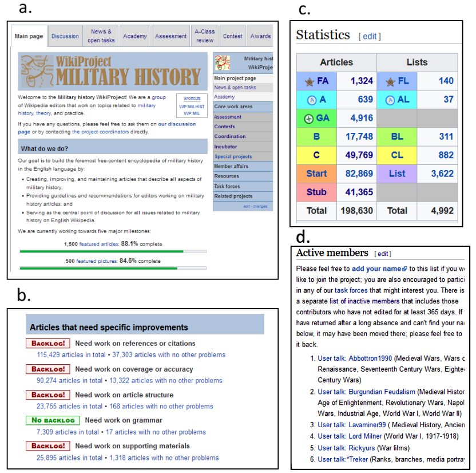This screenshot has width=476, height=473.
Task: Open '168 articles with no other problems'
Action: 161,407
